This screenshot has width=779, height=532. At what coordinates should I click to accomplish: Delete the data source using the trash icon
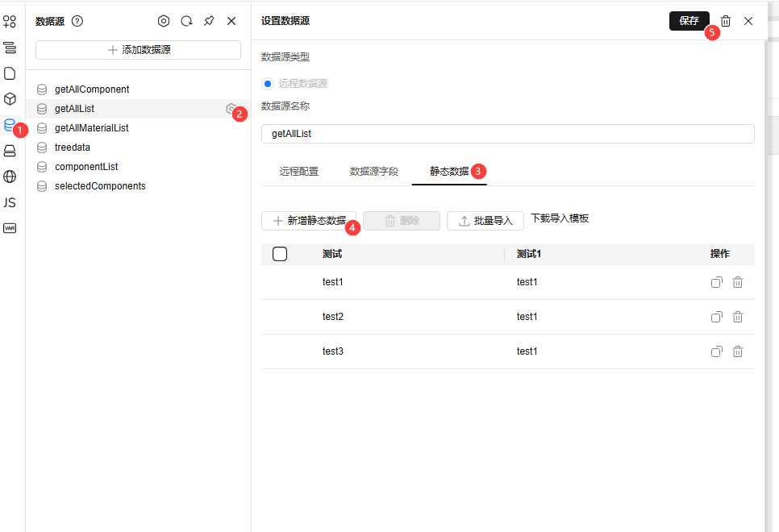pos(726,21)
